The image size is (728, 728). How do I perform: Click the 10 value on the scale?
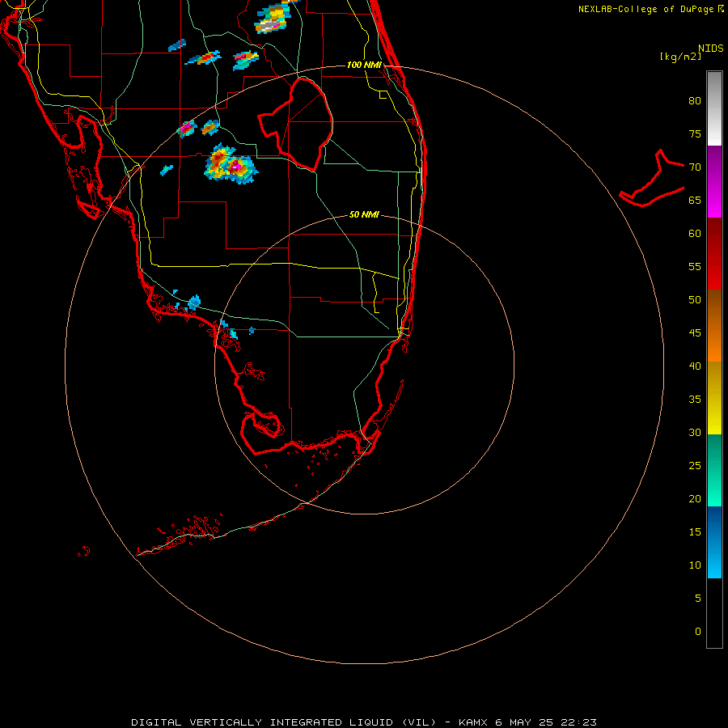tap(695, 565)
